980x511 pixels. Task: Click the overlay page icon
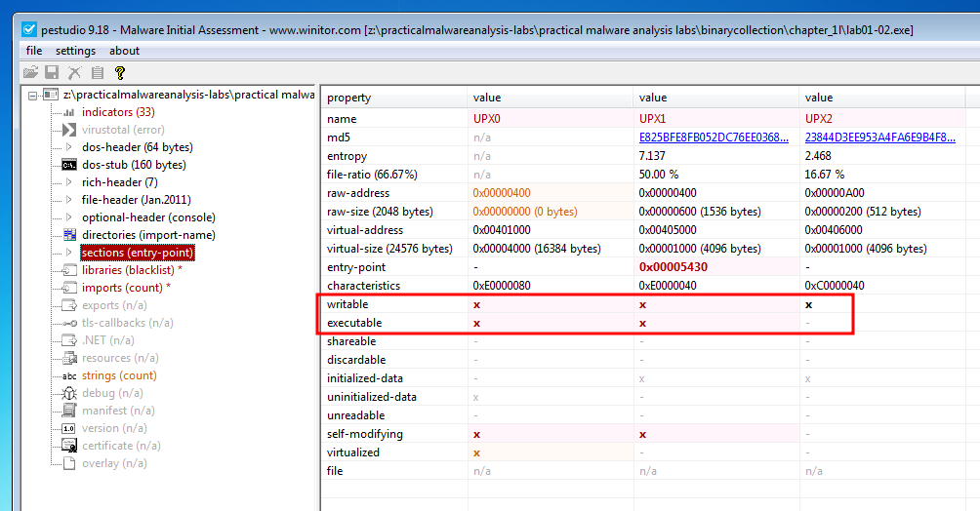(69, 463)
